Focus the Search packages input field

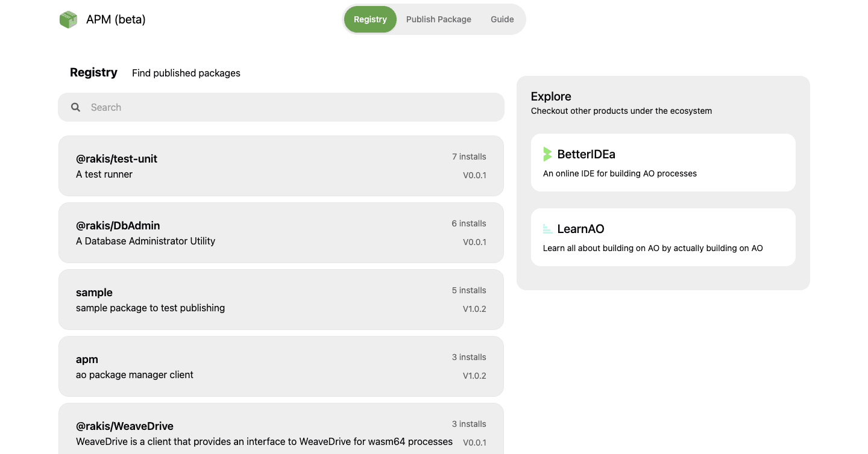281,107
